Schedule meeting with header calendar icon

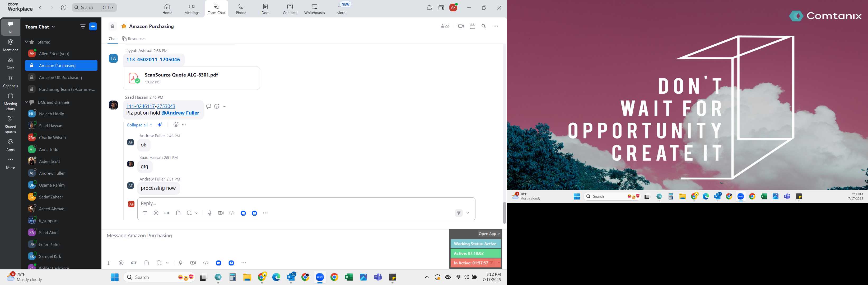click(472, 26)
